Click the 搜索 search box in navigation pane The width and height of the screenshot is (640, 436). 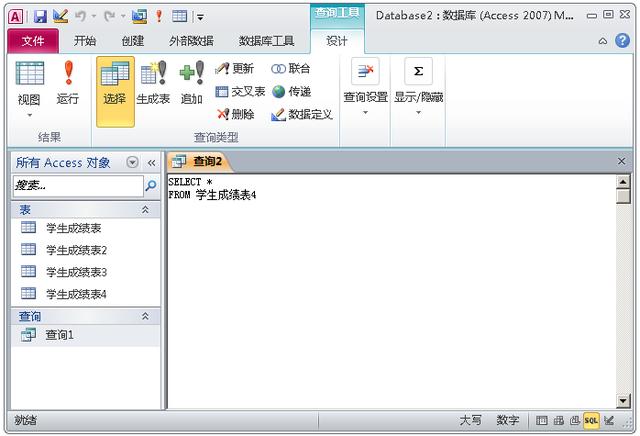tap(78, 186)
